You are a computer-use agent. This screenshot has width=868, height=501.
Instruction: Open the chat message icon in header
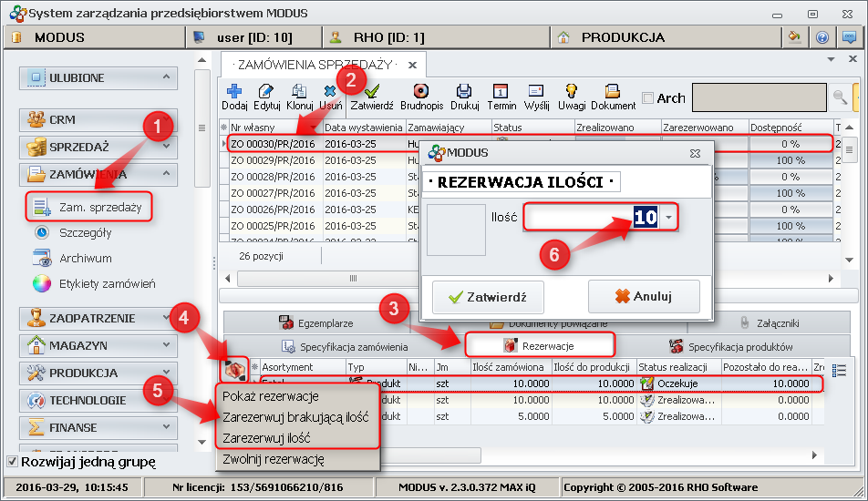click(849, 37)
